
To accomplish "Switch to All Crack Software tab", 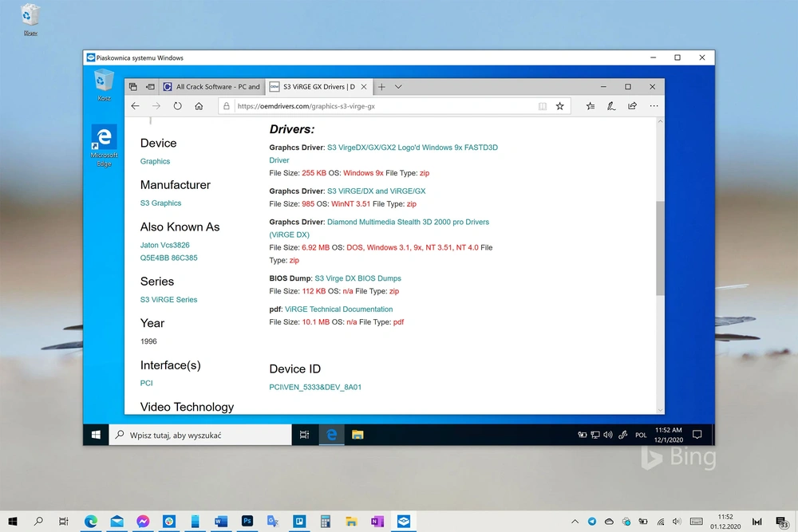I will (x=211, y=87).
